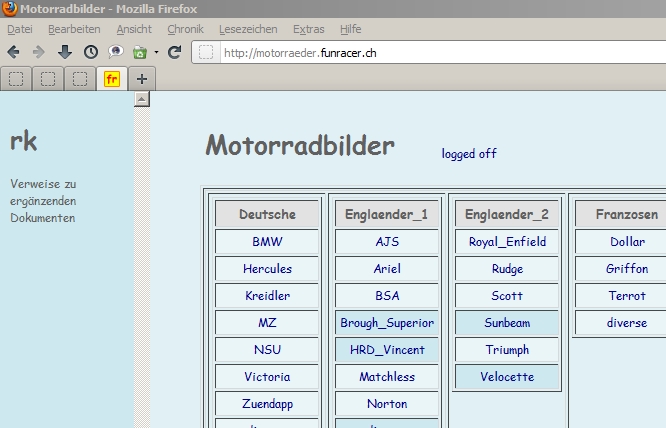Open the Velocette link
This screenshot has width=666, height=428.
tap(507, 377)
